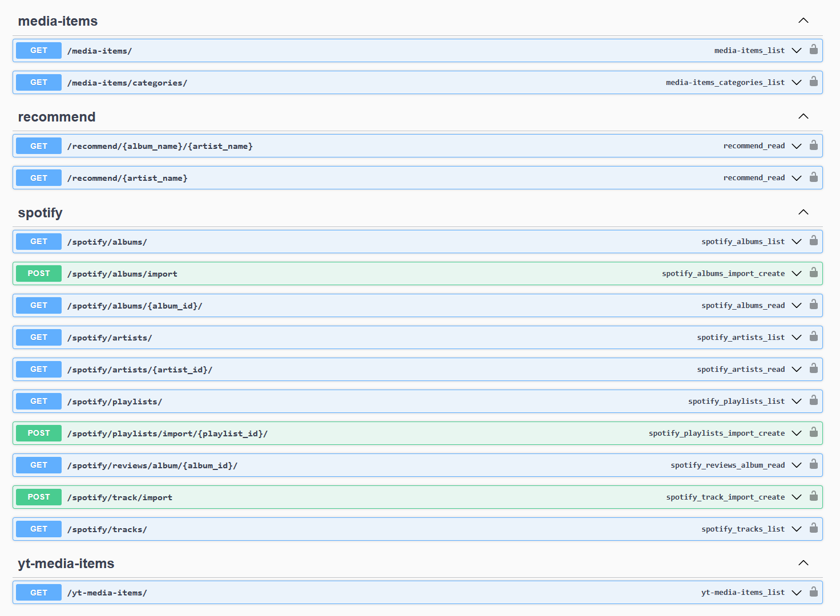Click lock icon on spotify_albums_read row
The height and width of the screenshot is (616, 840).
coord(814,305)
